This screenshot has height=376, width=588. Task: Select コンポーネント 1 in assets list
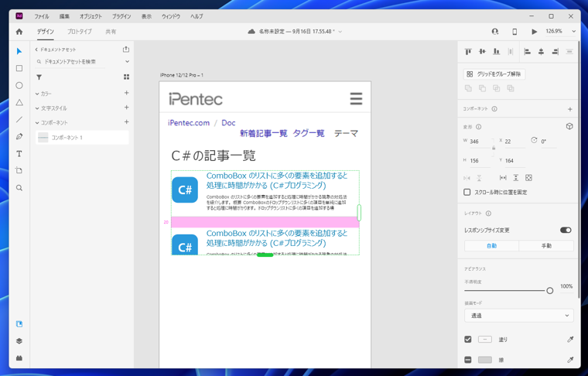point(82,138)
